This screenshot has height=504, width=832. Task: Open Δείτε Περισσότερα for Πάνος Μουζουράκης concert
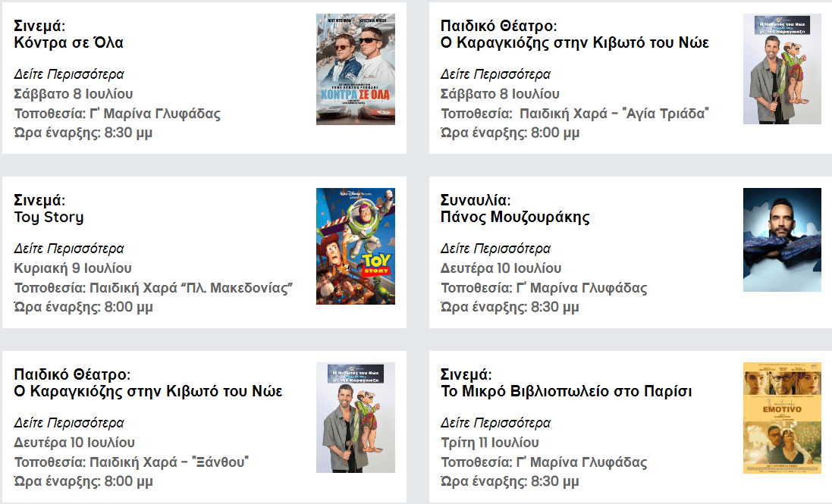(x=495, y=249)
